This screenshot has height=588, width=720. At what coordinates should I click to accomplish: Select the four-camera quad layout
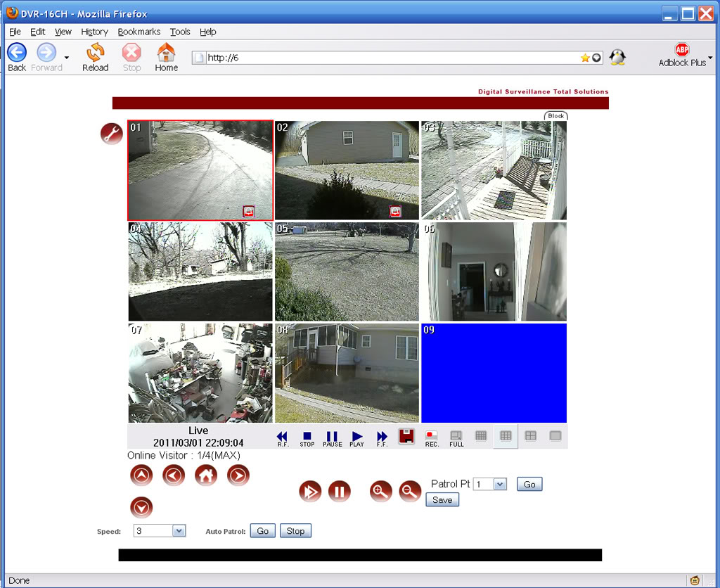coord(530,436)
